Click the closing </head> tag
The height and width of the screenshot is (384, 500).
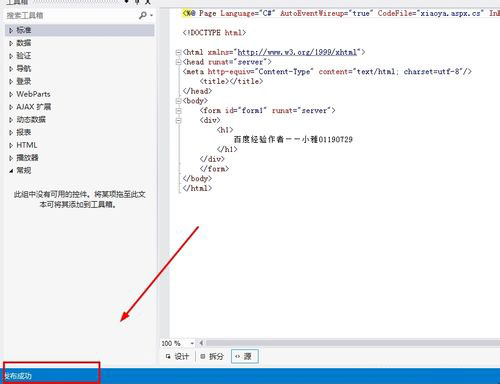197,91
